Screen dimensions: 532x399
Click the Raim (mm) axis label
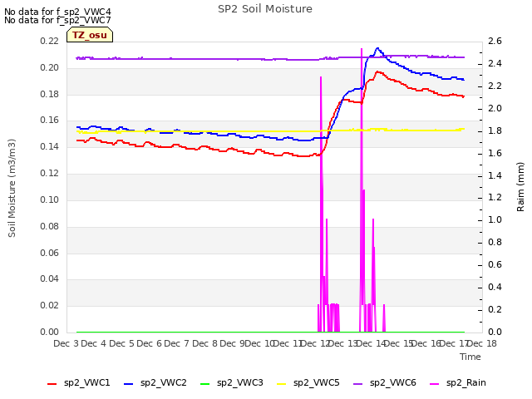coord(520,187)
